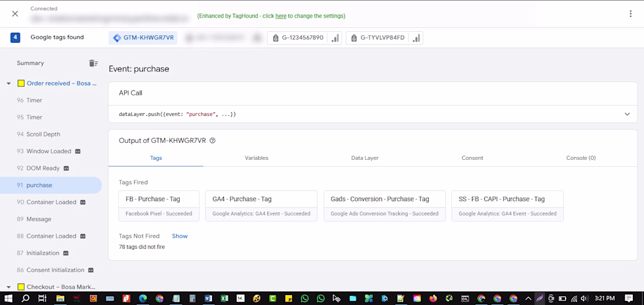
Task: Open the Summary view
Action: (30, 63)
